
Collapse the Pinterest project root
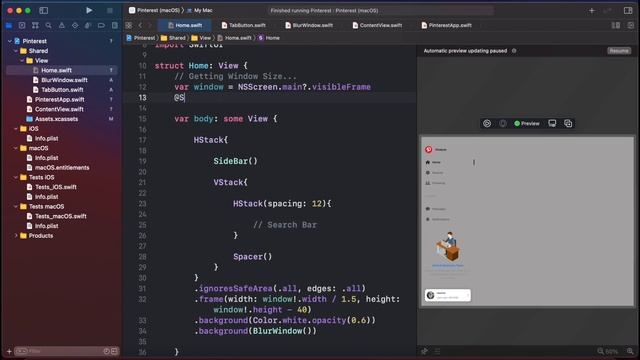coord(10,41)
